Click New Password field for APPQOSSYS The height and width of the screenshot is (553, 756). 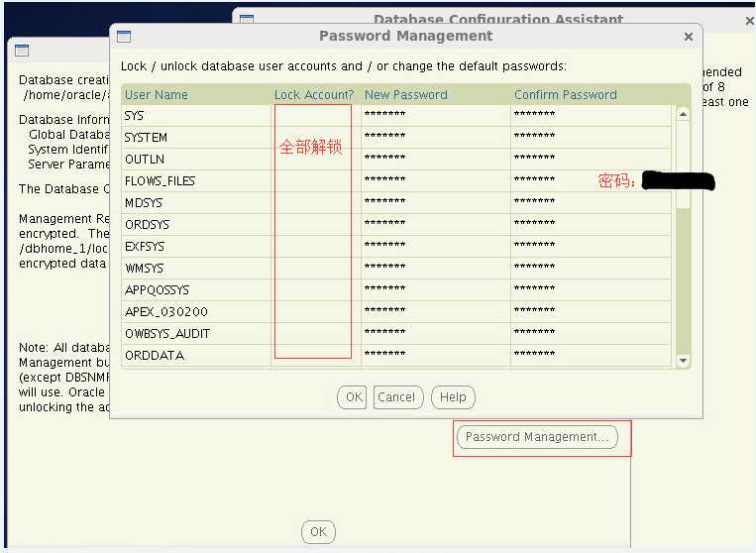tap(435, 290)
